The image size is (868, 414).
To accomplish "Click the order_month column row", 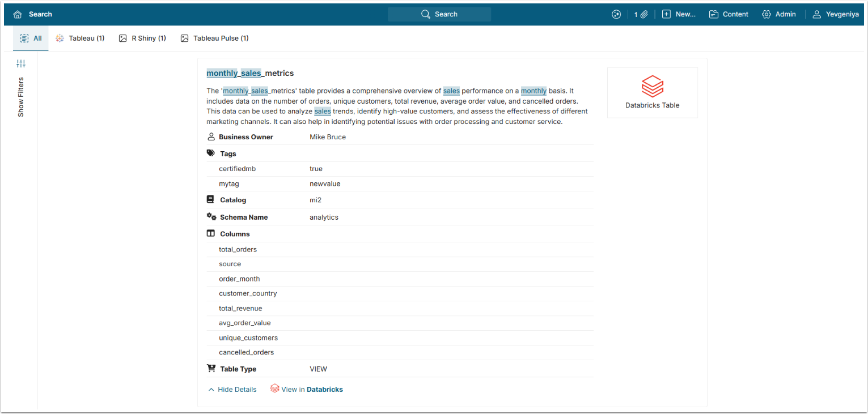I will [400, 279].
